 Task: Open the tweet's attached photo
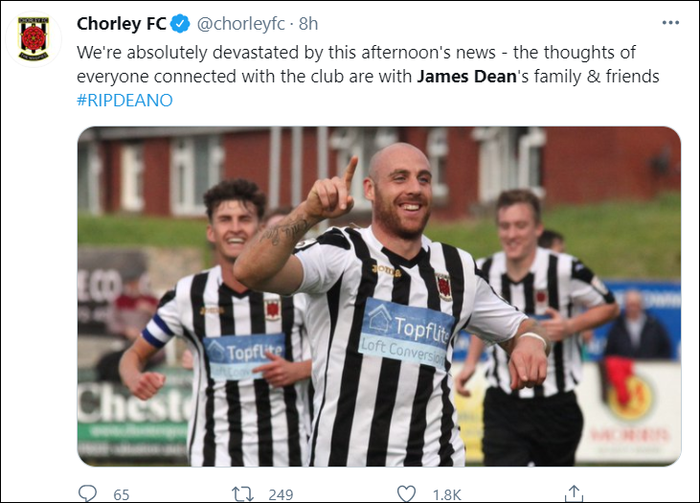coord(379,296)
